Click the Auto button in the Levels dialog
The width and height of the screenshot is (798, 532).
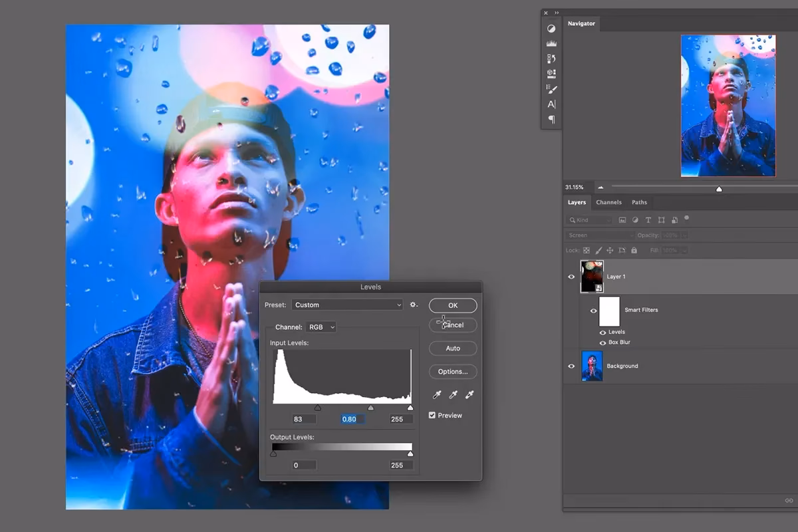[x=452, y=348]
